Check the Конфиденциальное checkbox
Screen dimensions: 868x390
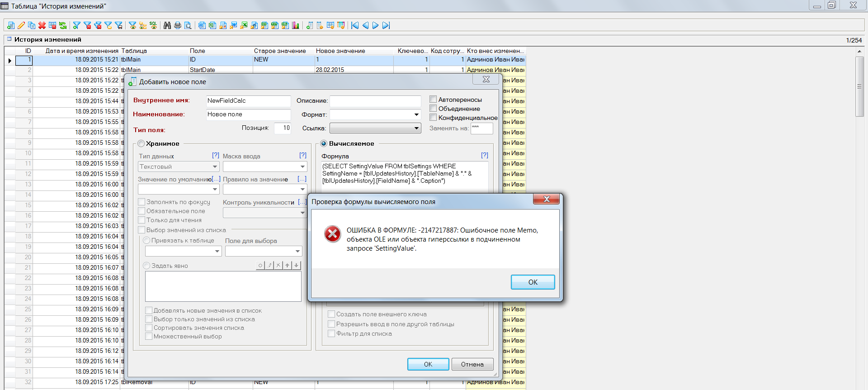433,118
